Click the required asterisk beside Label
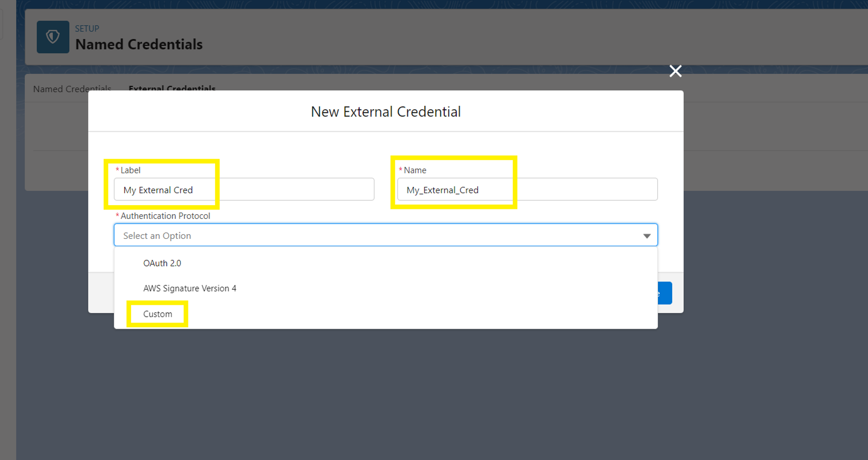Screen dimensions: 868x460 117,170
